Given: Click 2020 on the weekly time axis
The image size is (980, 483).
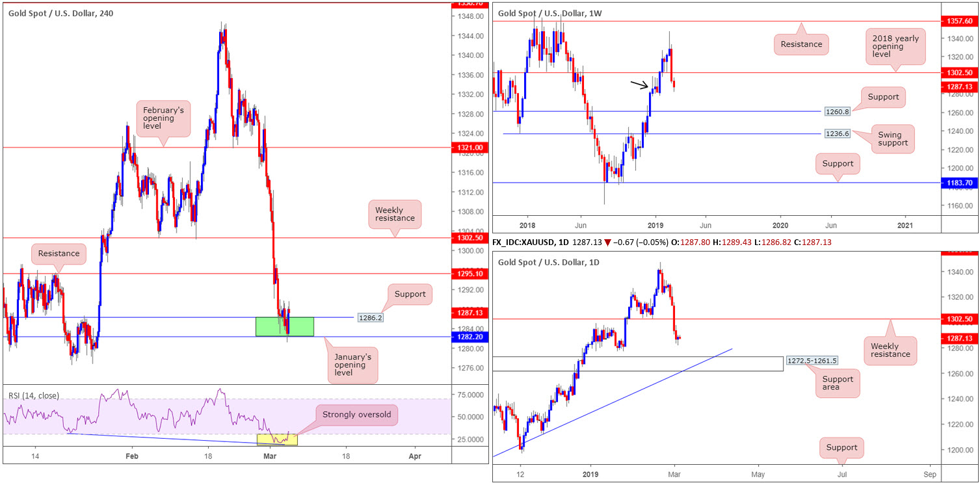Looking at the screenshot, I should click(780, 225).
